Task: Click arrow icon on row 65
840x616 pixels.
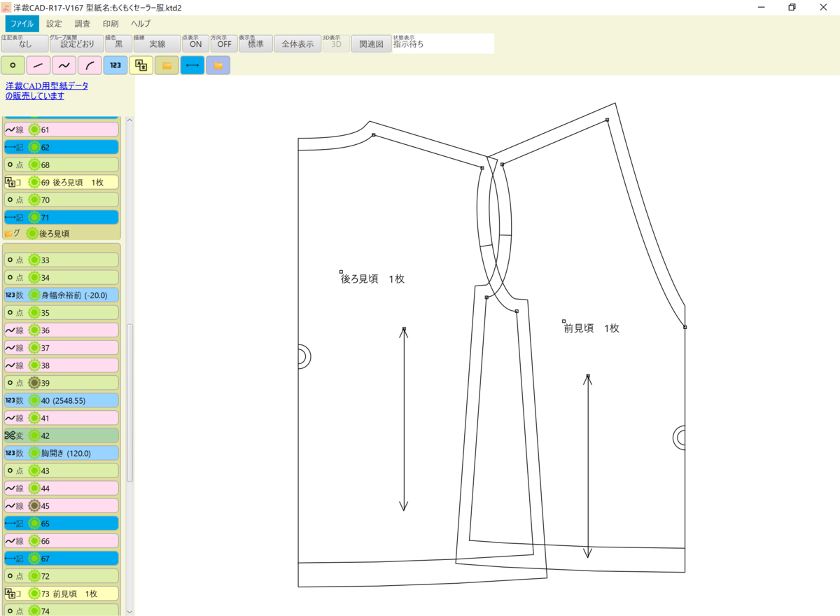Action: pos(10,524)
